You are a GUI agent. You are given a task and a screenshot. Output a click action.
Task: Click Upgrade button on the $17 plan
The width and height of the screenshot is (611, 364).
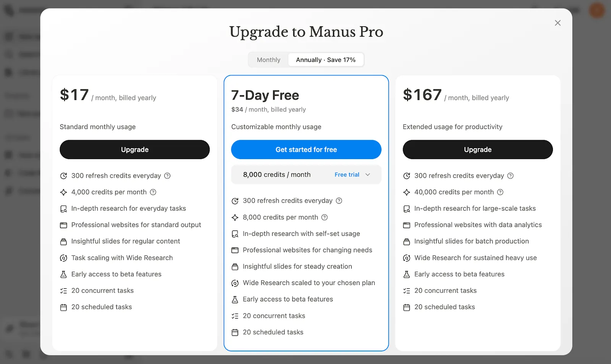(x=134, y=150)
